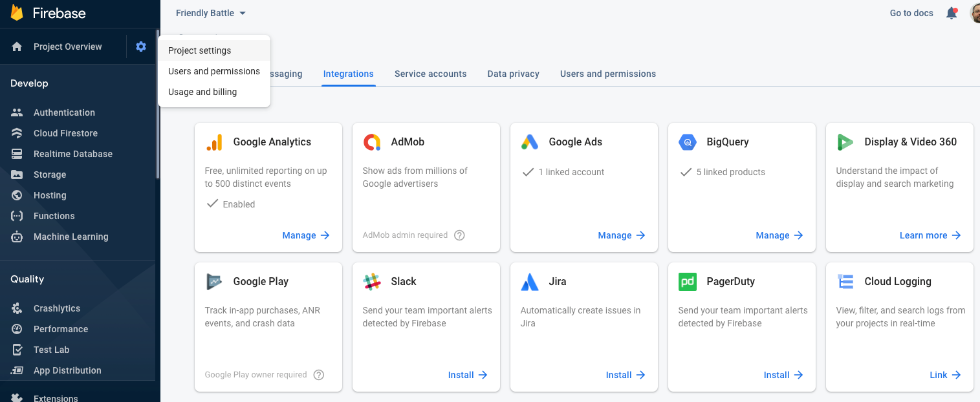This screenshot has height=402, width=980.
Task: Open Go to docs
Action: (x=911, y=13)
